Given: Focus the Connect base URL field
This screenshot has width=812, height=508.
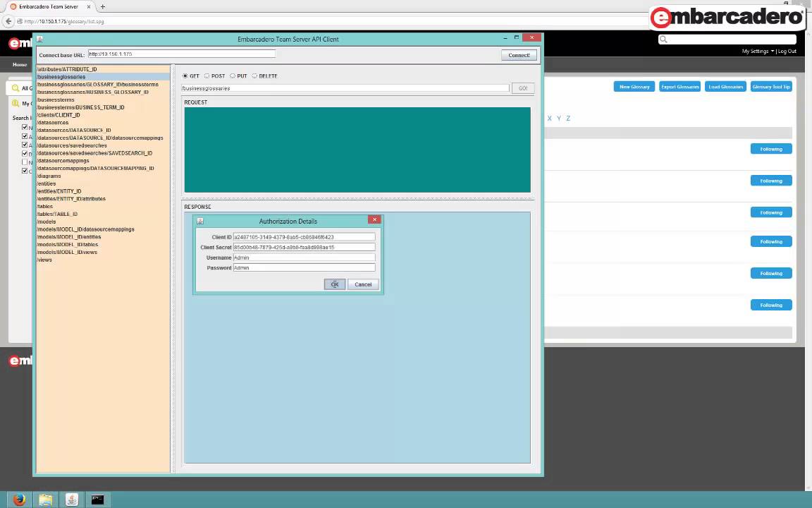Looking at the screenshot, I should [181, 54].
